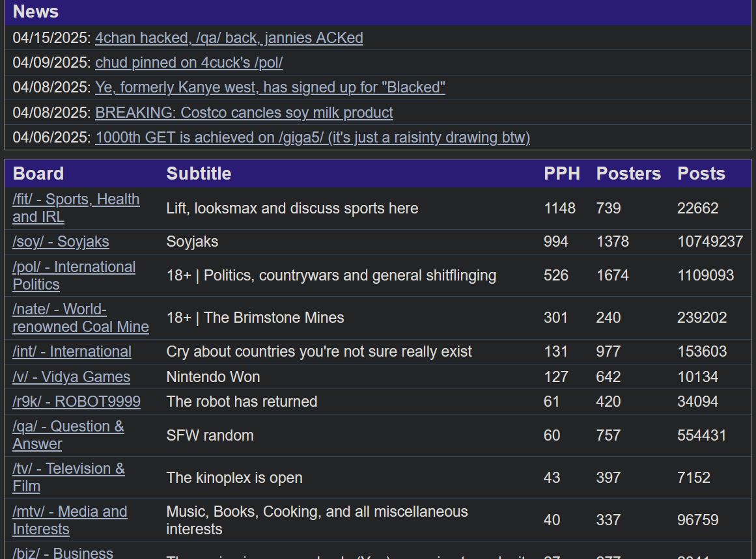The image size is (756, 559).
Task: Click the Posts column header
Action: pyautogui.click(x=701, y=173)
